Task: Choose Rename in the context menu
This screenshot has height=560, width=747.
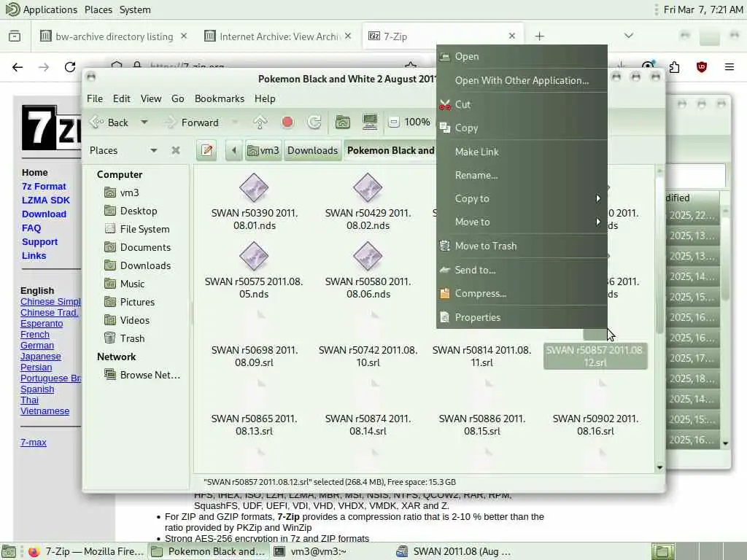Action: (x=522, y=175)
